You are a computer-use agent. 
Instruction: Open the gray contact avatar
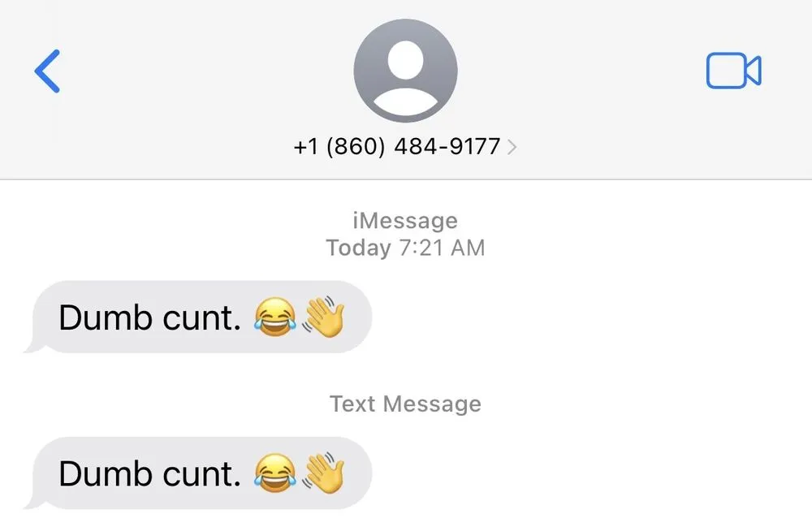coord(405,71)
